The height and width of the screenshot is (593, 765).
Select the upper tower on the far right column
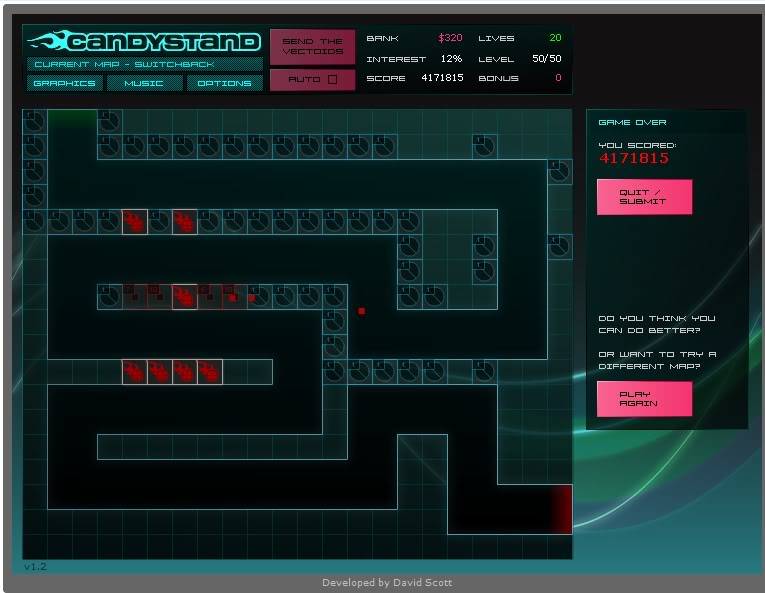[x=560, y=172]
